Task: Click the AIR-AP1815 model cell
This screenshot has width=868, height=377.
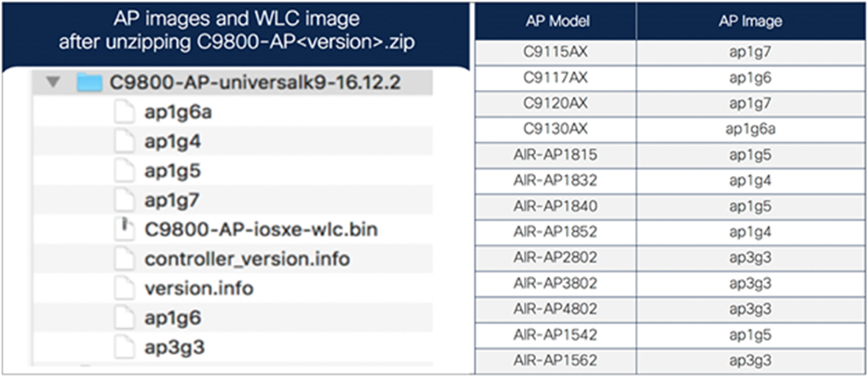Action: coord(555,154)
